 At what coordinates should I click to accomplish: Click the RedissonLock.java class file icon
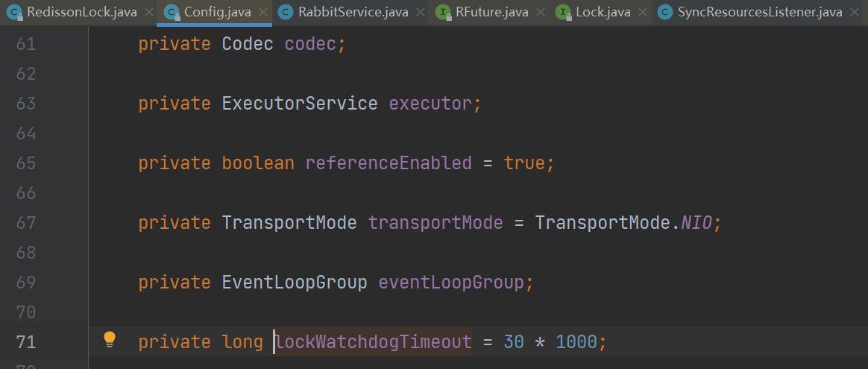(x=13, y=12)
